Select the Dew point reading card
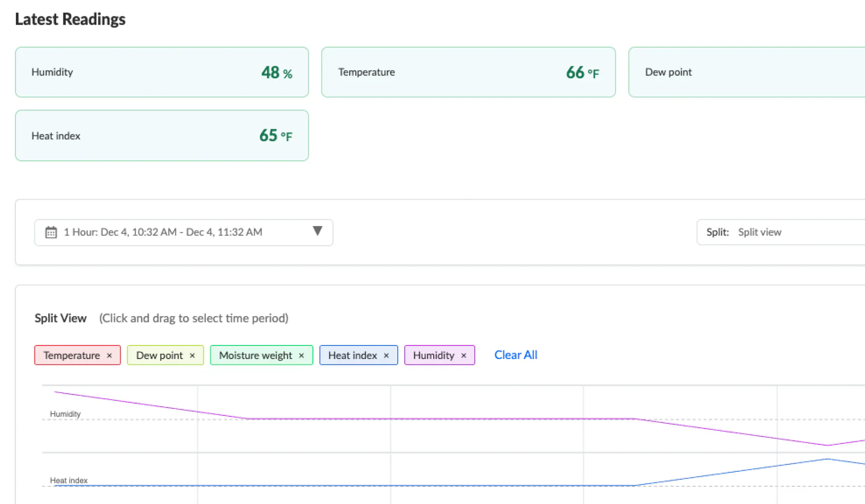The height and width of the screenshot is (504, 865). [746, 72]
